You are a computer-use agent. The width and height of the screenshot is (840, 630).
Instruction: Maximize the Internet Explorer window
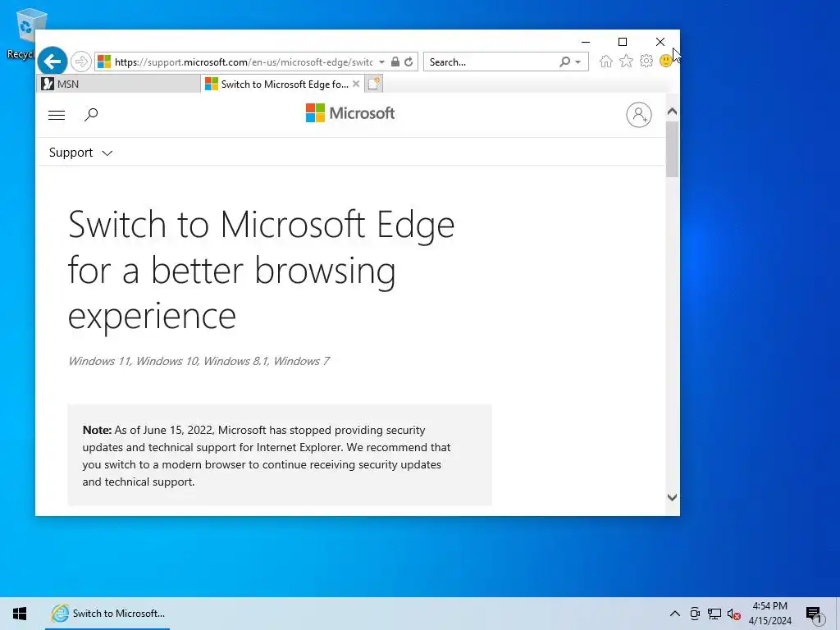click(x=623, y=42)
